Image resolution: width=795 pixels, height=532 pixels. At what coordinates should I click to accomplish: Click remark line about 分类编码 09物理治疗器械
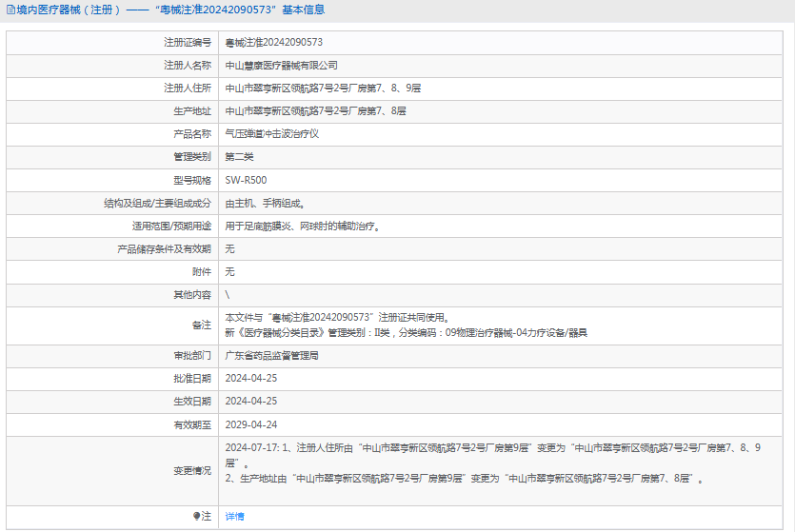(x=407, y=333)
